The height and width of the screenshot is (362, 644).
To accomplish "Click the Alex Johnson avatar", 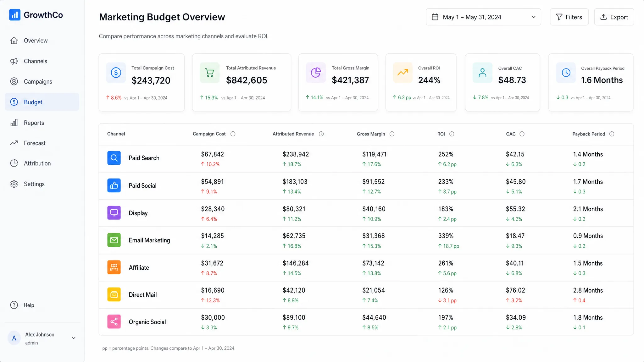I will point(14,338).
